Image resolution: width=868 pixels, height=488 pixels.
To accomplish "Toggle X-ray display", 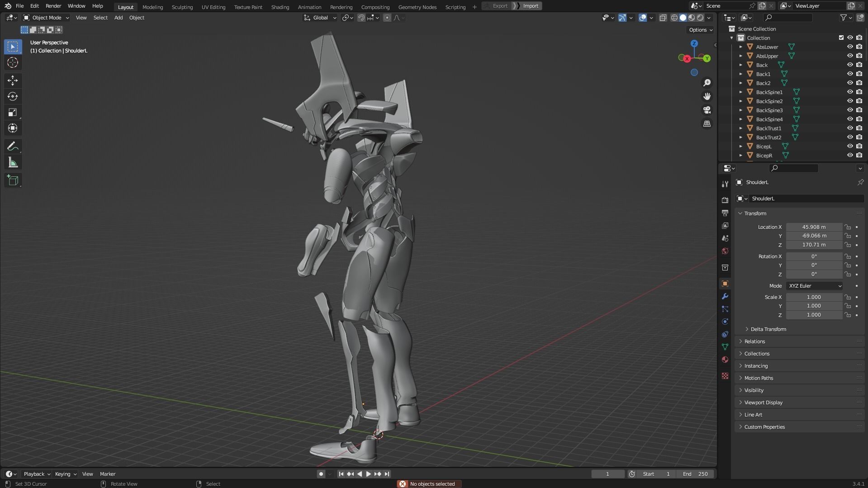I will click(x=663, y=18).
